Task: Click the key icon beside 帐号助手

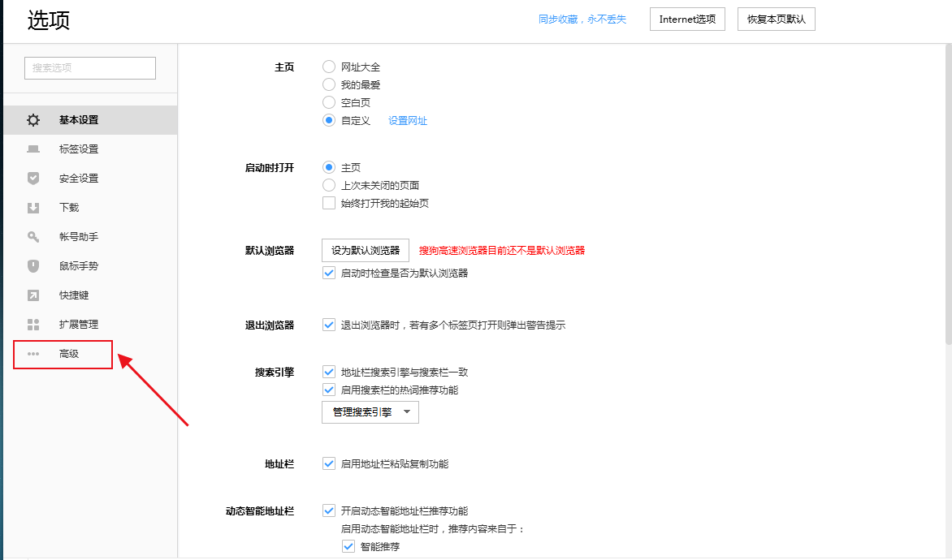Action: click(x=33, y=237)
